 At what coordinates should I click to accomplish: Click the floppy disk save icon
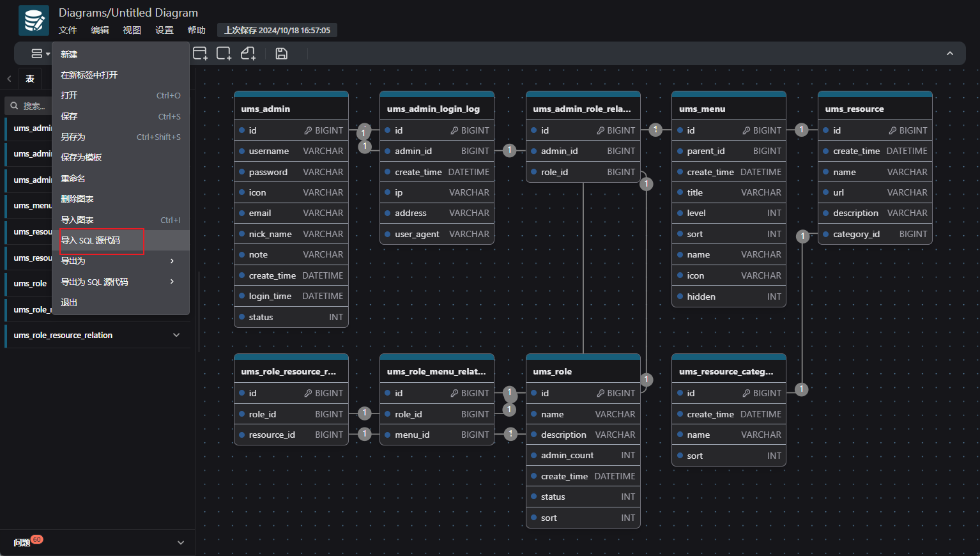pos(281,54)
